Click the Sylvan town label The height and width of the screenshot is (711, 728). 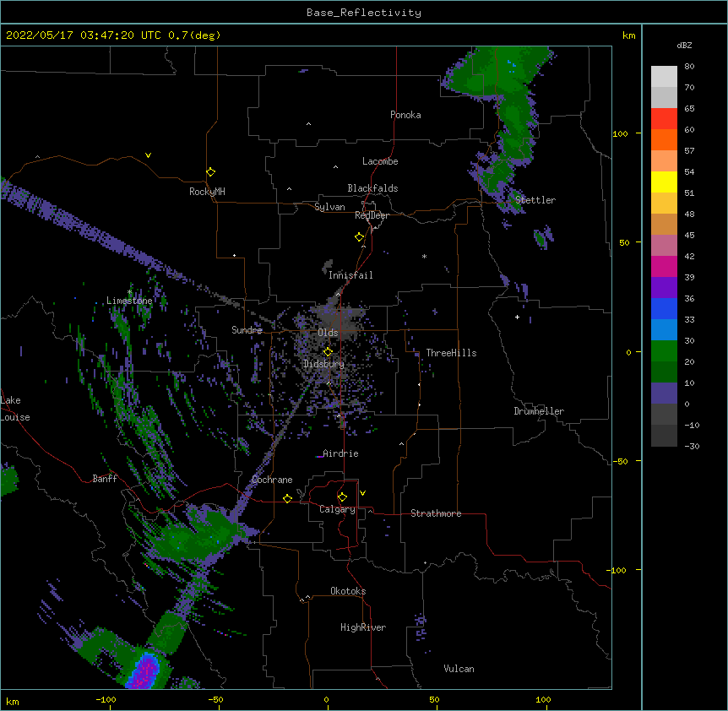click(329, 207)
